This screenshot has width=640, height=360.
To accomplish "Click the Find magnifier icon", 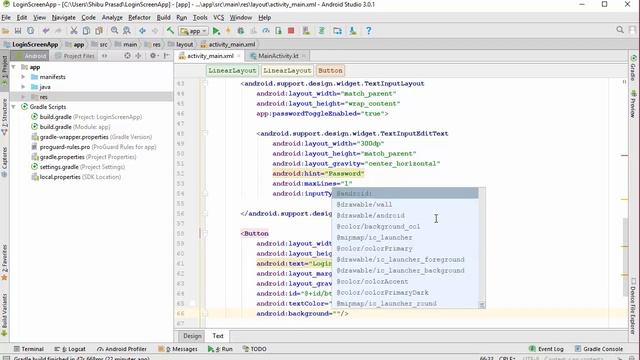I will (x=114, y=31).
